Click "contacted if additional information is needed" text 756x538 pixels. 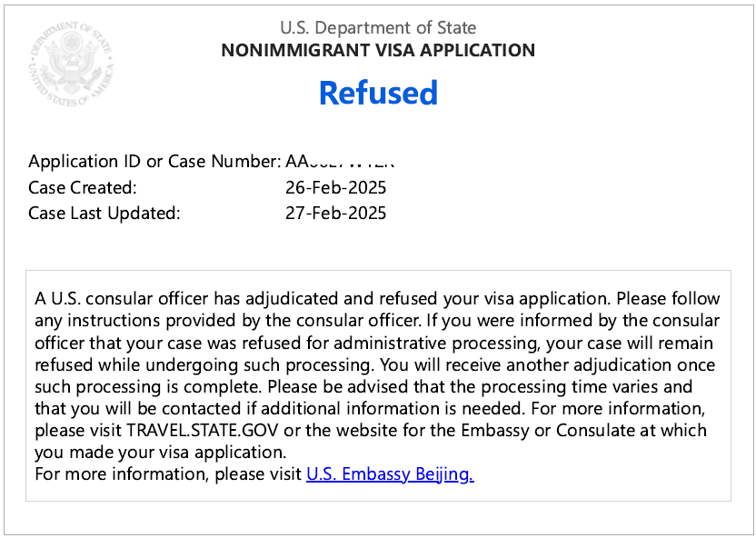(342, 409)
